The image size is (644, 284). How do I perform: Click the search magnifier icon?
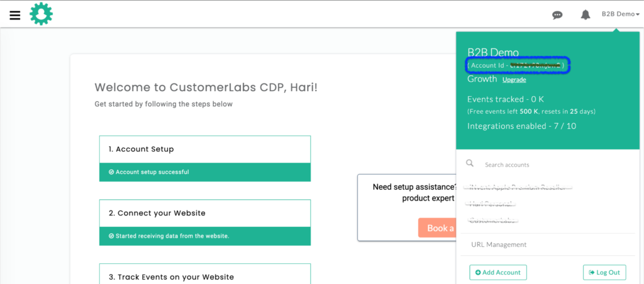point(470,163)
